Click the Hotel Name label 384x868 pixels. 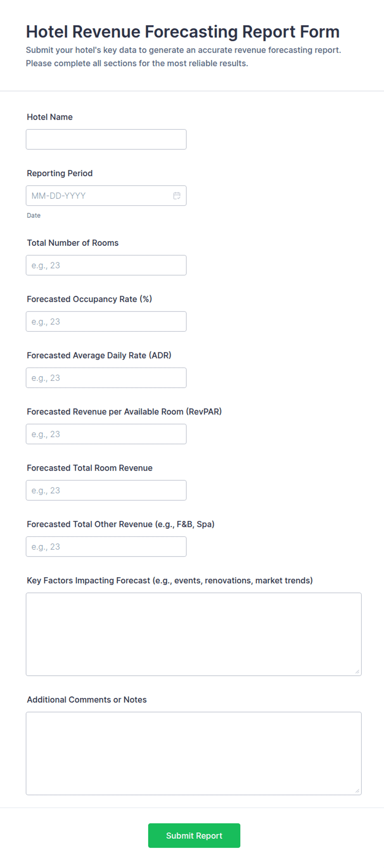click(x=50, y=117)
